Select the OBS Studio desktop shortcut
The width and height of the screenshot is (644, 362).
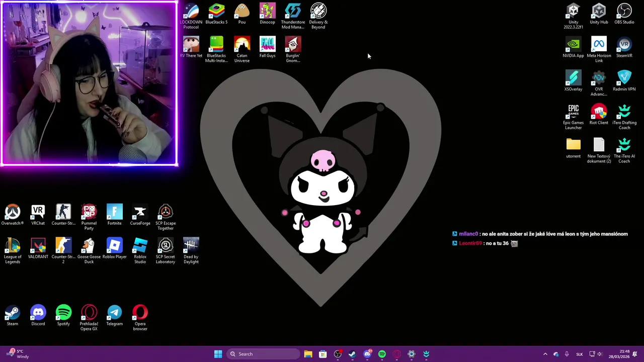(x=624, y=14)
